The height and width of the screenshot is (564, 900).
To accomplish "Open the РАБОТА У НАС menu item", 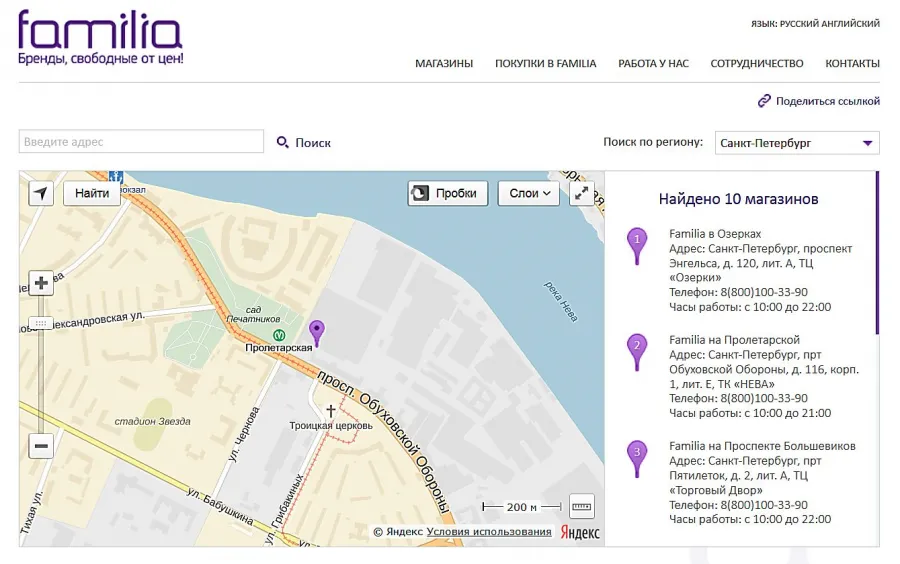I will point(653,63).
